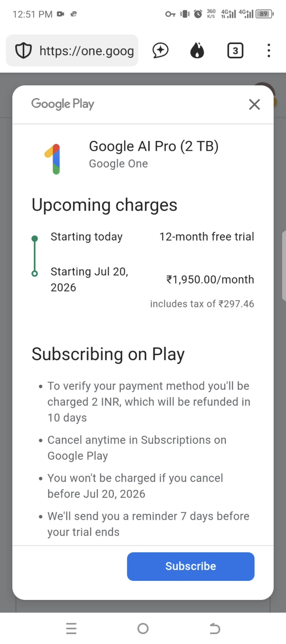This screenshot has height=644, width=286.
Task: Tap the hollow Jul 20, 2026 timeline dot
Action: tap(35, 274)
